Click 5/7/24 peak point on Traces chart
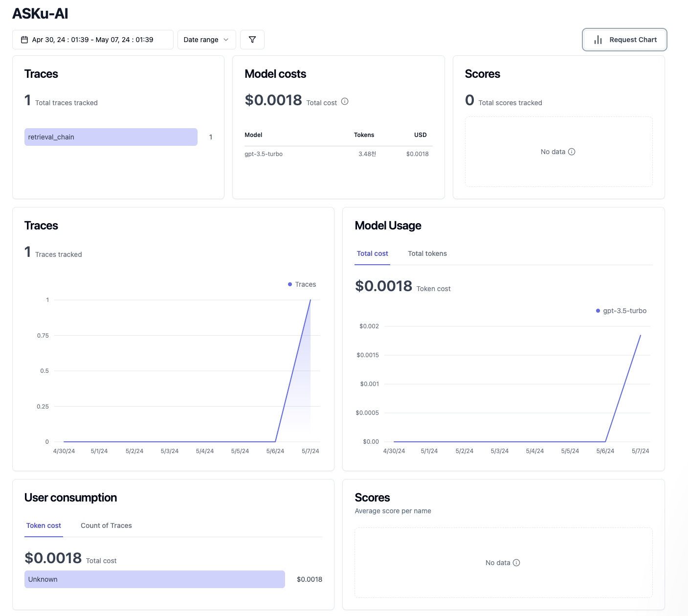 pyautogui.click(x=311, y=300)
